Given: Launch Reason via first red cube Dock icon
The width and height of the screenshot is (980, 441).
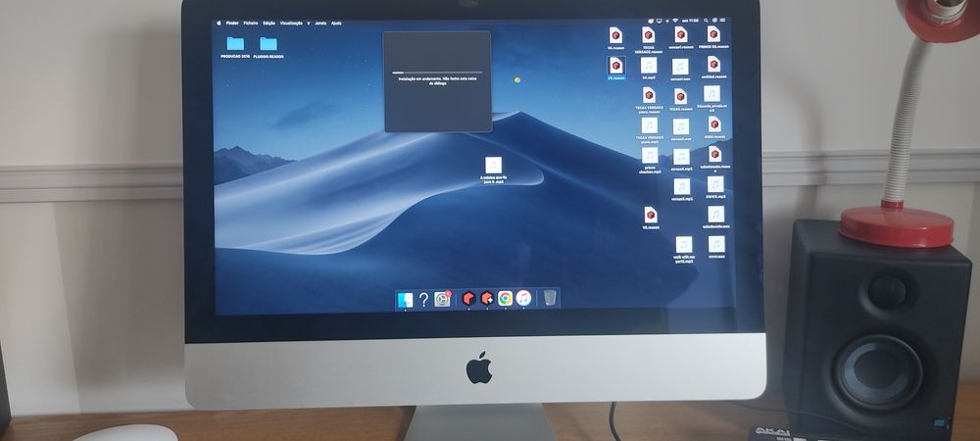Looking at the screenshot, I should [x=468, y=299].
